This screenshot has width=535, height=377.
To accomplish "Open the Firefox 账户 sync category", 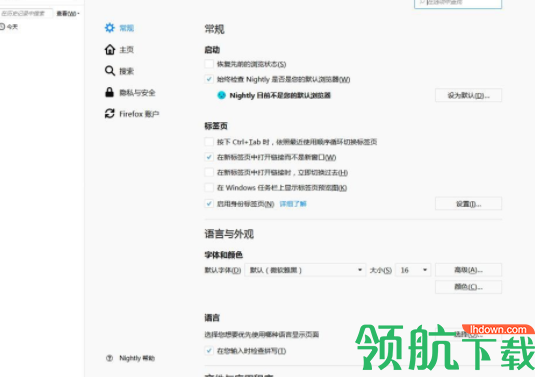I will pyautogui.click(x=132, y=114).
